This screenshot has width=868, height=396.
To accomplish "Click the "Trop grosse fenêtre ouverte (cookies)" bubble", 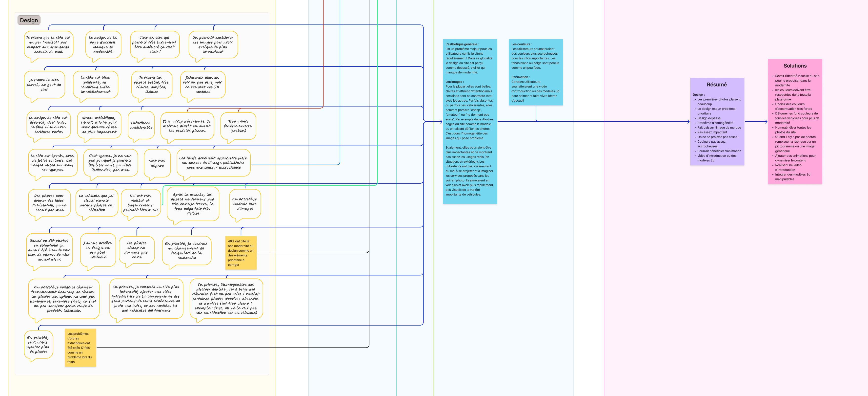I will [x=238, y=126].
